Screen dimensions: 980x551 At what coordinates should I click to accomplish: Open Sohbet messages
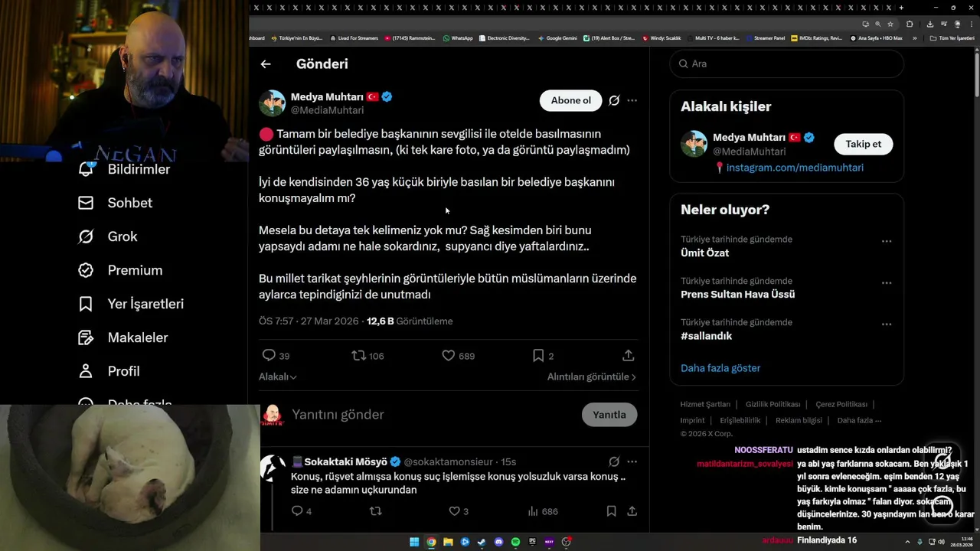[116, 203]
